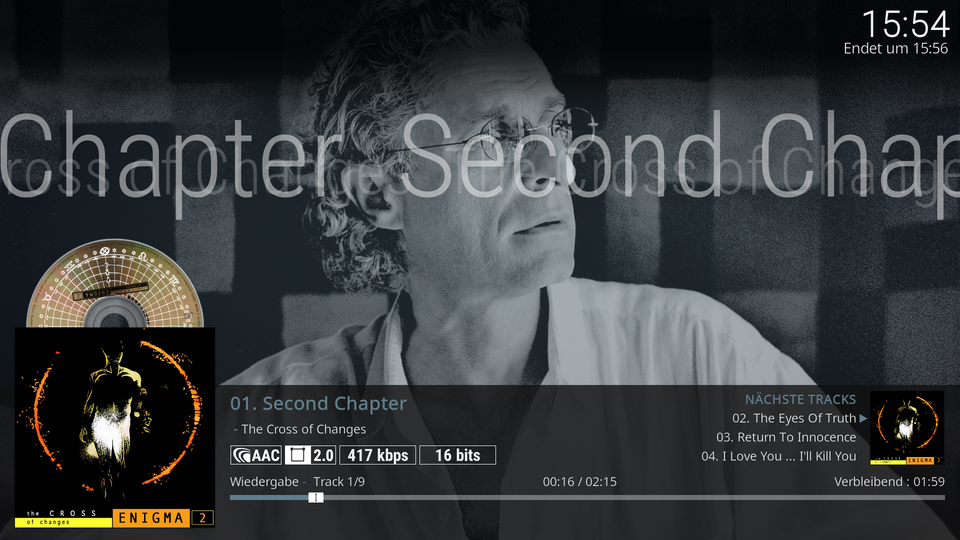This screenshot has width=960, height=540.
Task: Click the 16 bits depth badge
Action: pyautogui.click(x=457, y=456)
